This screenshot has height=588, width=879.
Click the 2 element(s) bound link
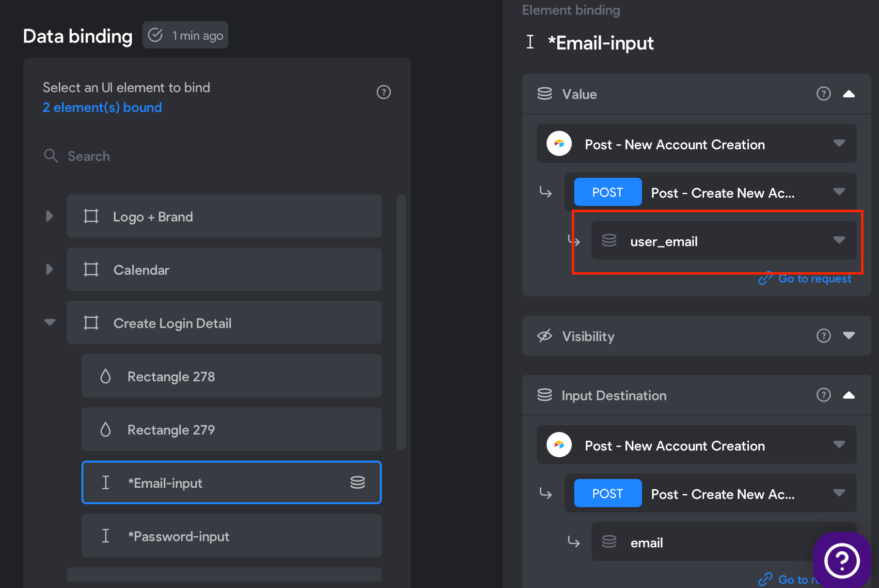pos(102,108)
